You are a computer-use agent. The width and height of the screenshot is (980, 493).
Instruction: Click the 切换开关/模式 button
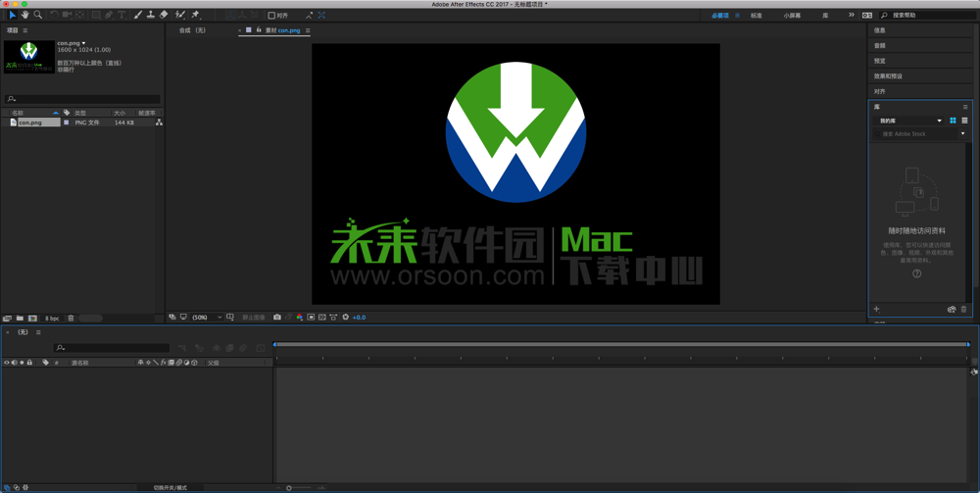170,487
